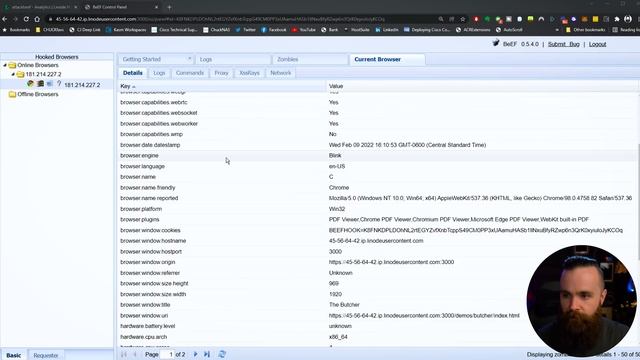
Task: Click the browser.plugins row
Action: 378,220
